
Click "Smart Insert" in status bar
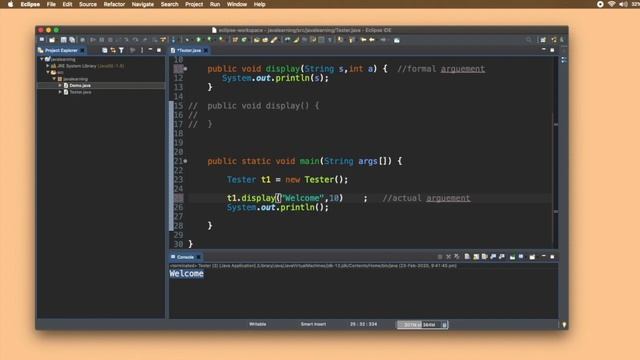[x=313, y=324]
